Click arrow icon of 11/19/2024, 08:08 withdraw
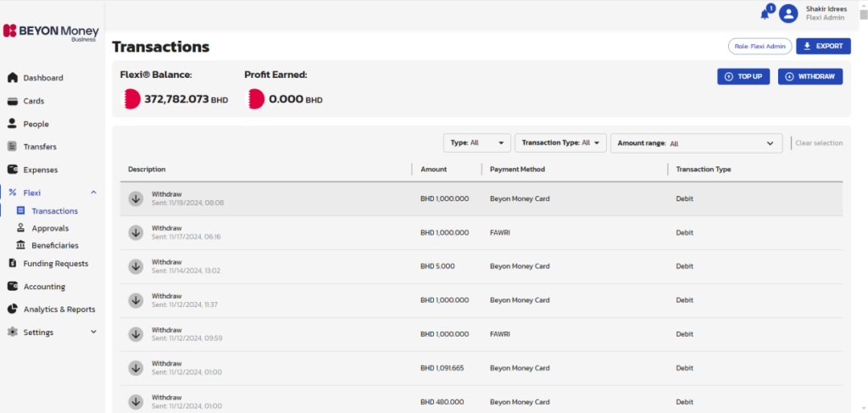868x413 pixels. (136, 198)
